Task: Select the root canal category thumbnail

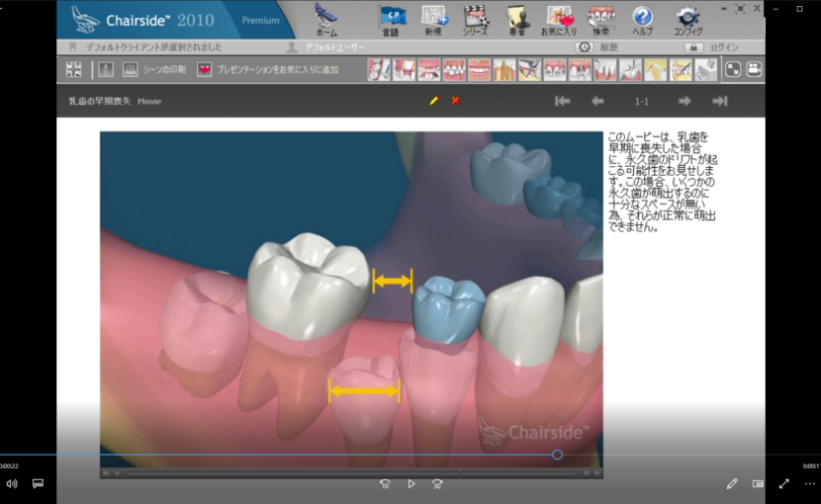Action: pos(504,69)
